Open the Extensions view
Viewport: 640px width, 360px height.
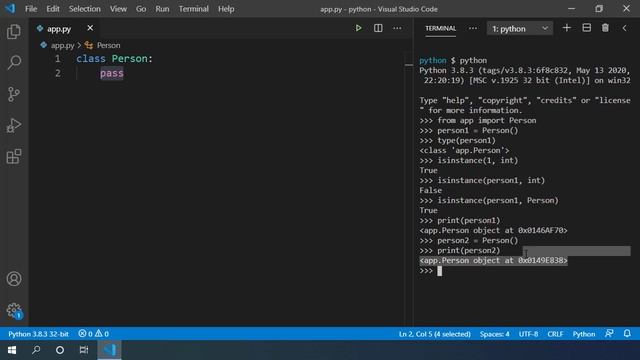(x=14, y=156)
